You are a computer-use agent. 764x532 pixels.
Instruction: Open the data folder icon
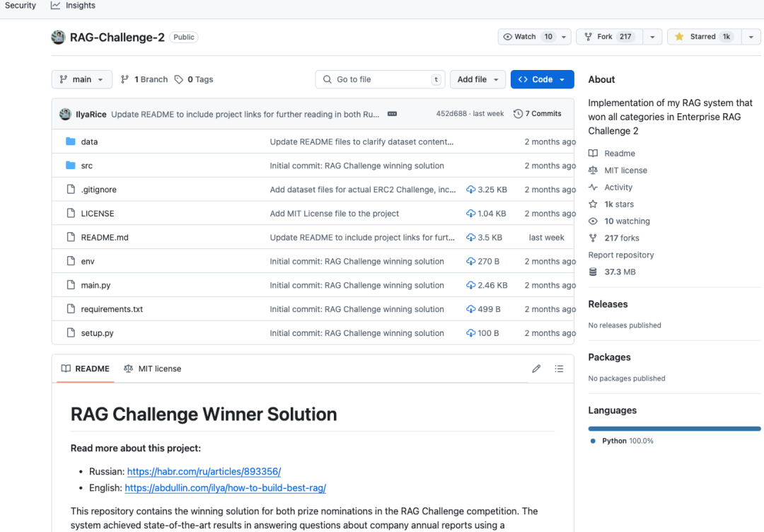click(71, 141)
